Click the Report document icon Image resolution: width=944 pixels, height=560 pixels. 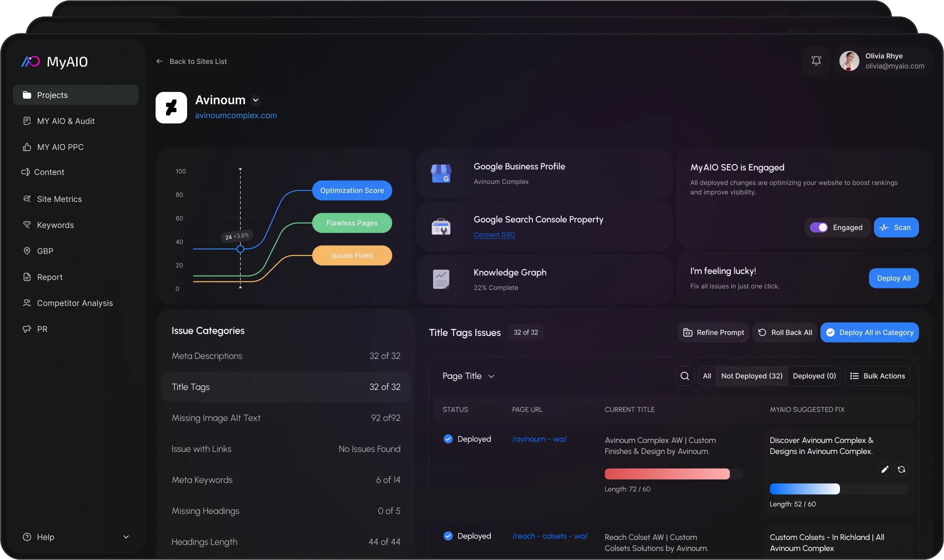[27, 277]
